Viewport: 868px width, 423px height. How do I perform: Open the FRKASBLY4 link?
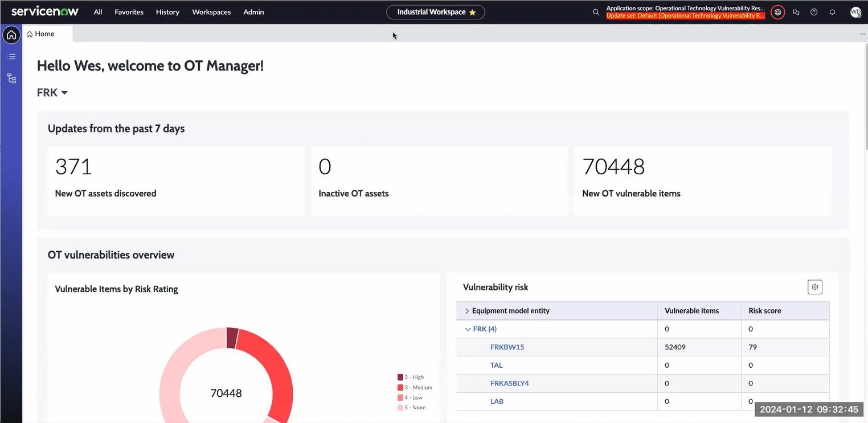[x=510, y=384]
